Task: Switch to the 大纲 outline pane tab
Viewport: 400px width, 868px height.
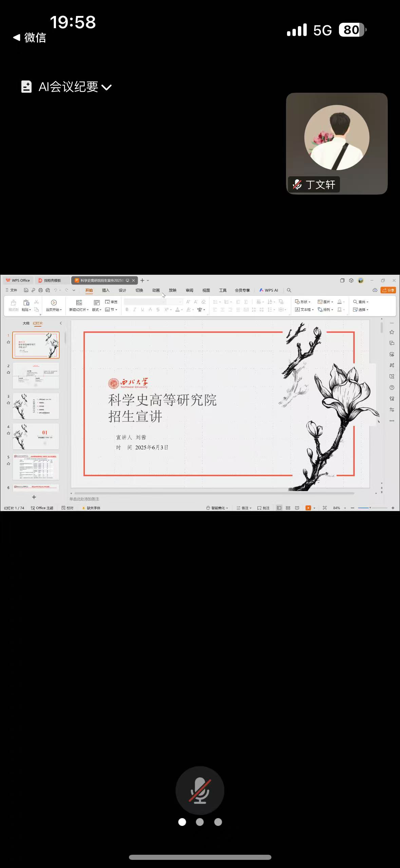Action: [x=26, y=323]
